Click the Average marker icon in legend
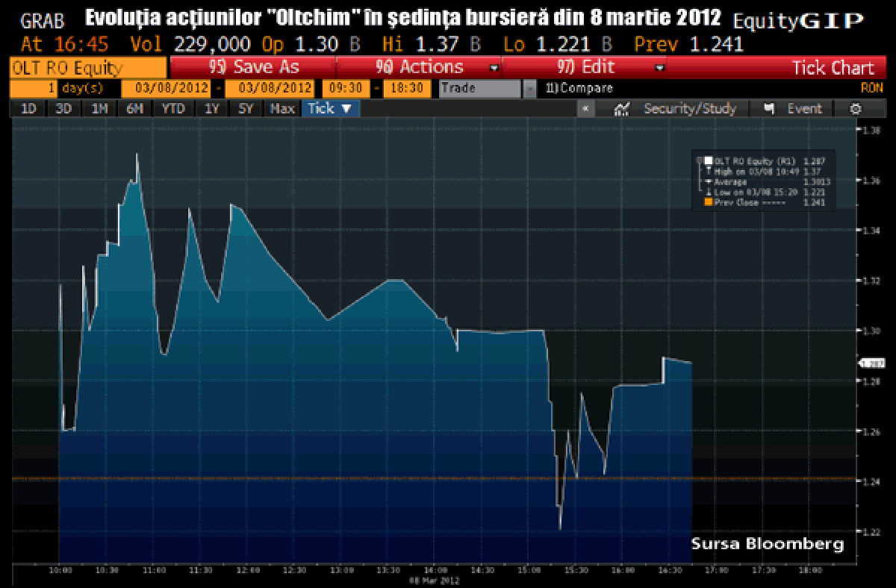The height and width of the screenshot is (588, 896). 707,181
